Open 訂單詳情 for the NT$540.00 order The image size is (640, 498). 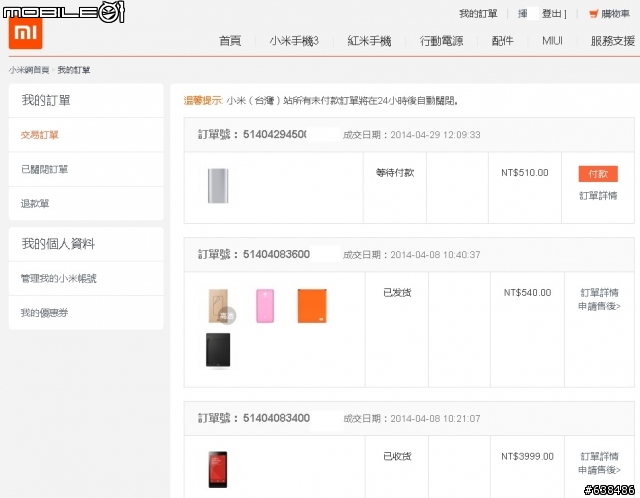[599, 292]
